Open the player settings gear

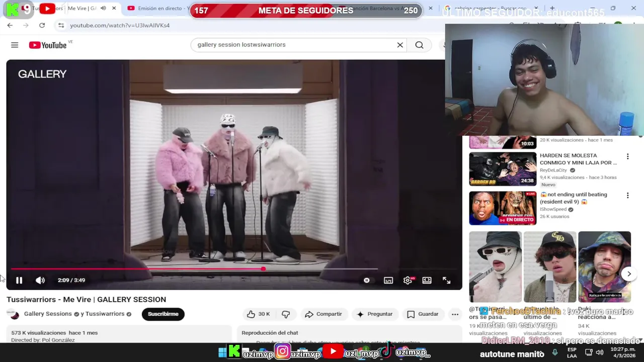(408, 280)
